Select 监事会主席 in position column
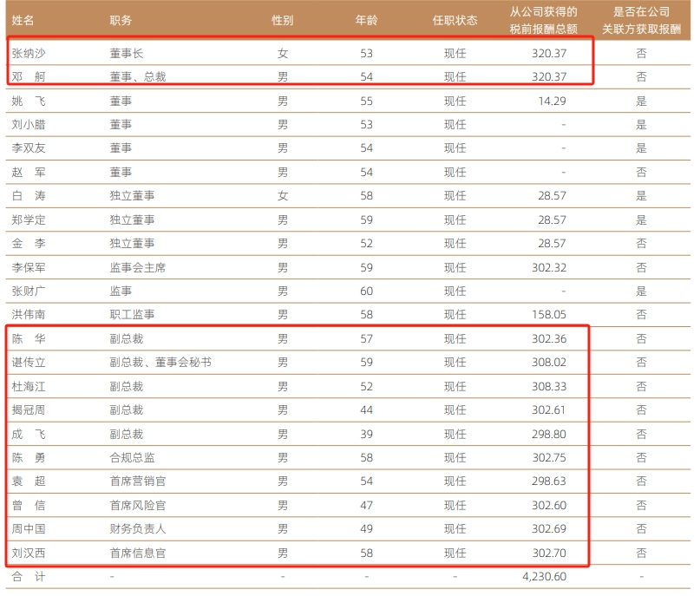This screenshot has height=596, width=700. 138,267
